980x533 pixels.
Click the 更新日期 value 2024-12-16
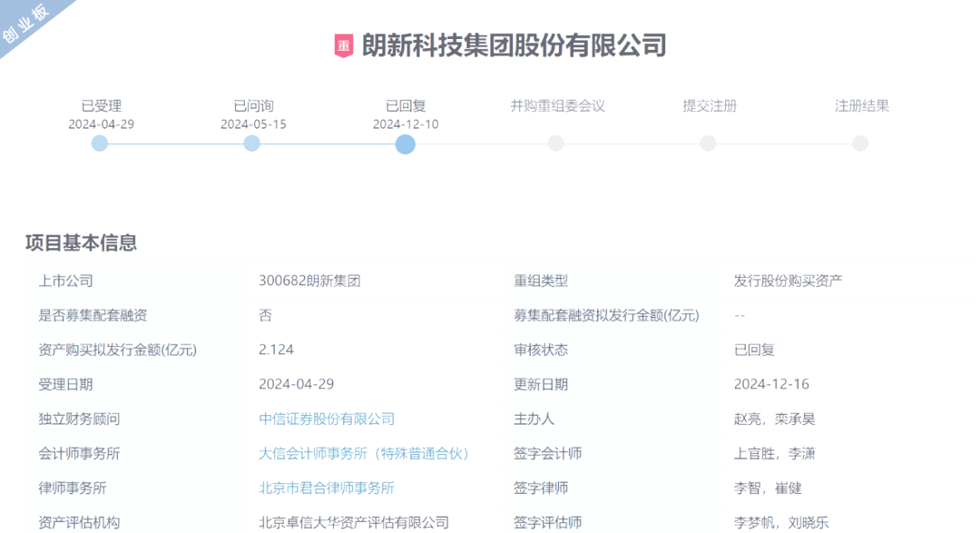tap(771, 384)
